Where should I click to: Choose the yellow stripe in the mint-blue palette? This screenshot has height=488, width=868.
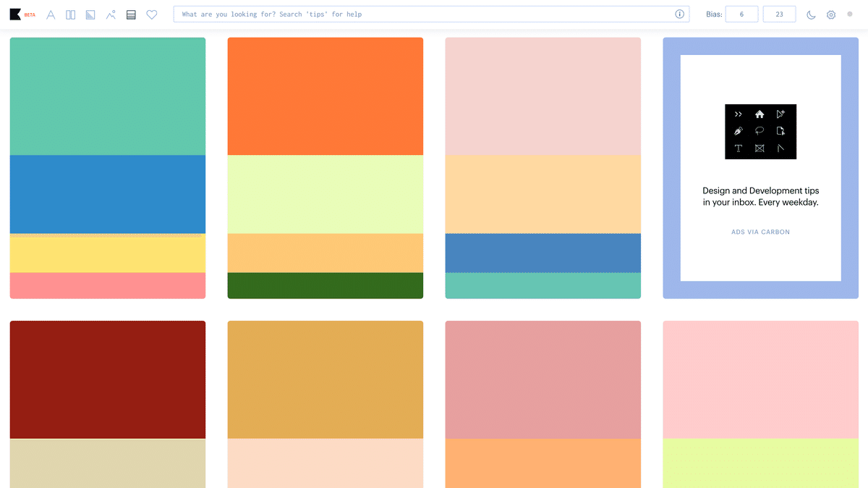[108, 253]
